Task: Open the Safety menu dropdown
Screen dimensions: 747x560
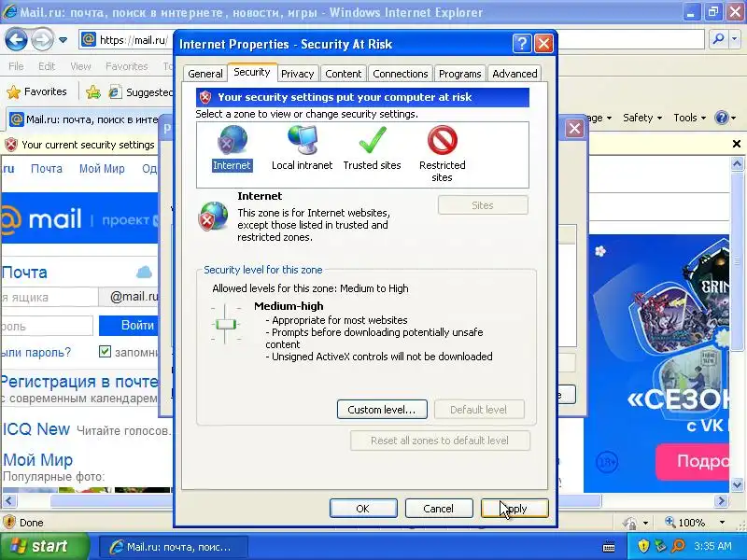Action: 642,118
